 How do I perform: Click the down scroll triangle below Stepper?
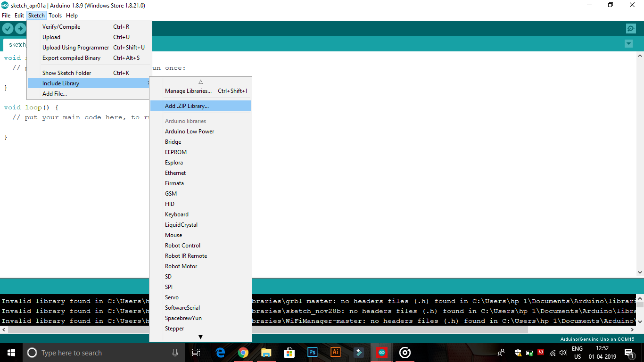click(200, 336)
